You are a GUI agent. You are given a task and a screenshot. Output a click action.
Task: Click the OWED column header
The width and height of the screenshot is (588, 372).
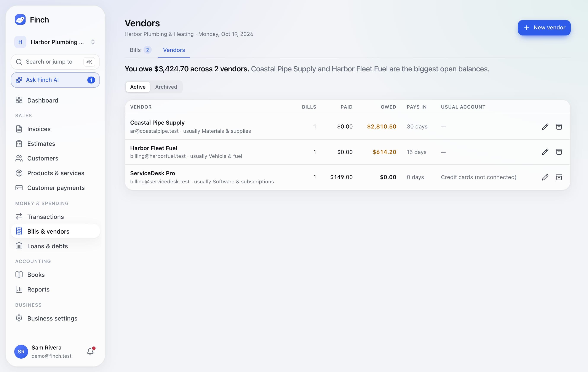pyautogui.click(x=388, y=107)
